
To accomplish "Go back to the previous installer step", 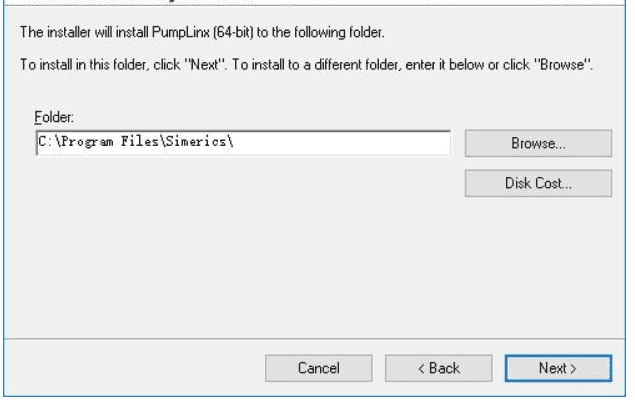I will point(438,368).
